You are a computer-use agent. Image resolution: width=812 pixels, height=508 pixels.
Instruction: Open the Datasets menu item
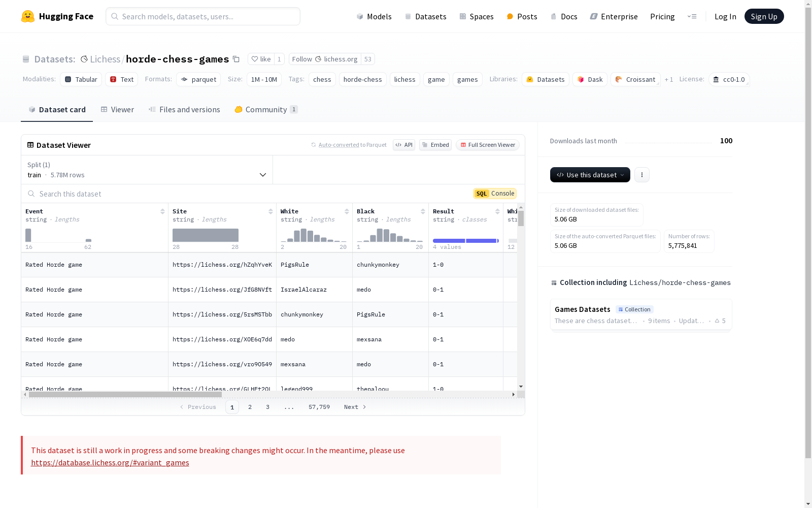point(425,16)
